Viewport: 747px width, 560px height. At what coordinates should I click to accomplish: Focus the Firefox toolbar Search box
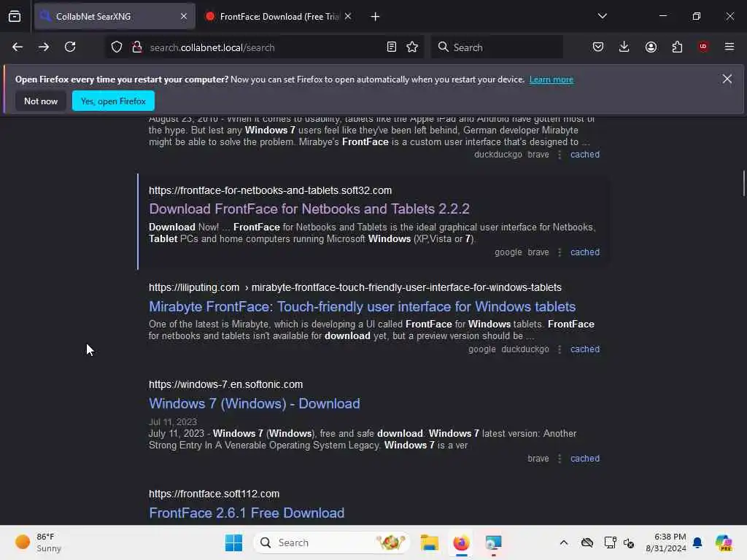[x=497, y=47]
